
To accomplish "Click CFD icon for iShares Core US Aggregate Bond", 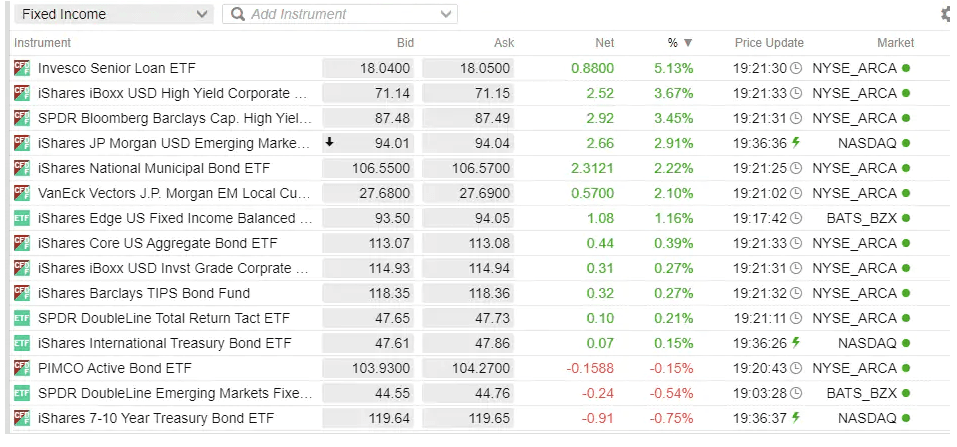I will coord(22,243).
